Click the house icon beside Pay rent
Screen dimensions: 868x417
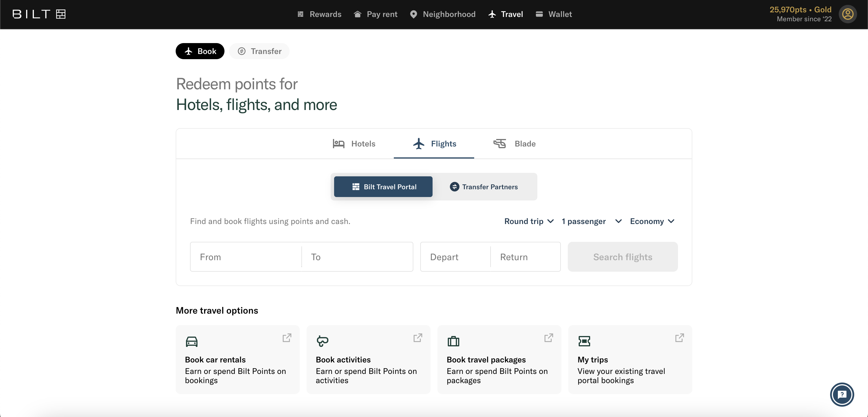click(x=358, y=14)
